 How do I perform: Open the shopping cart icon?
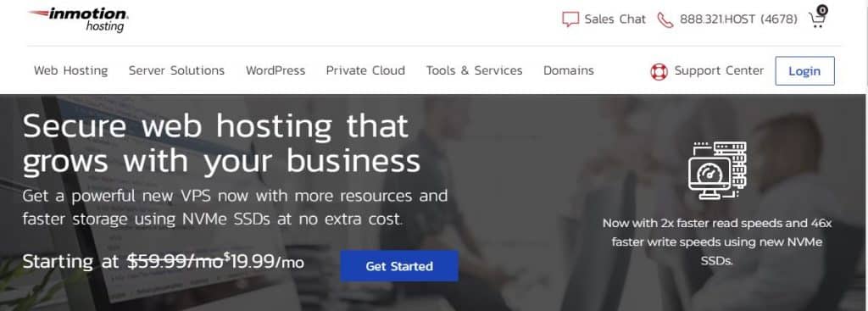(x=816, y=20)
